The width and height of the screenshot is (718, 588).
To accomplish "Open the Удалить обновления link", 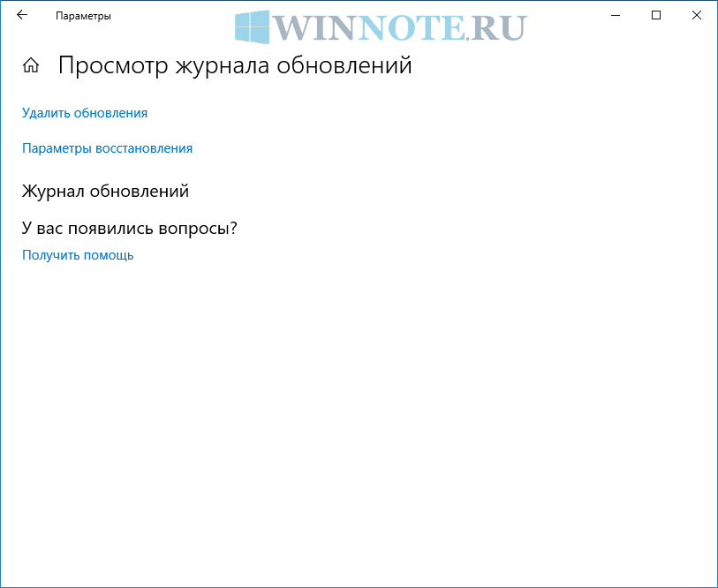I will pos(85,113).
